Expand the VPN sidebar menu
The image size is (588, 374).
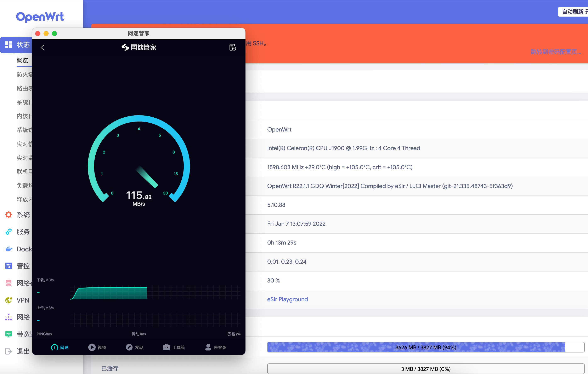(23, 300)
